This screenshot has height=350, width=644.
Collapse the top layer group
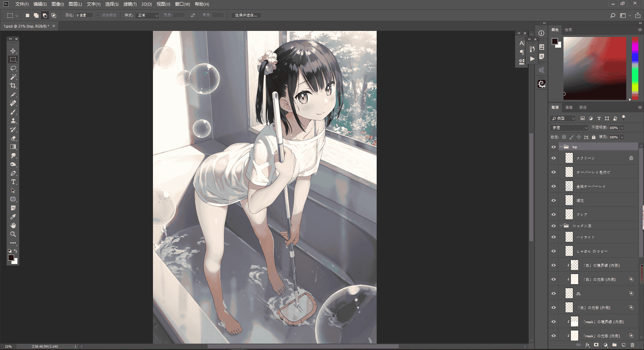561,147
